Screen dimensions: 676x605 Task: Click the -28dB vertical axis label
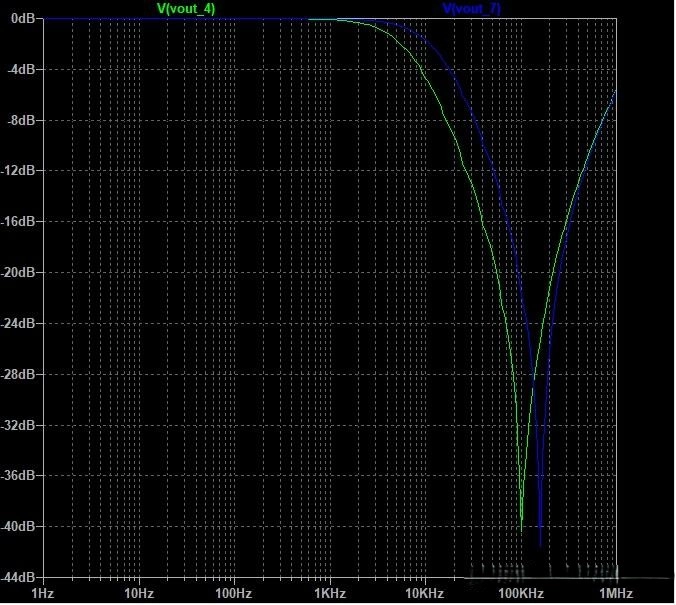[x=18, y=374]
